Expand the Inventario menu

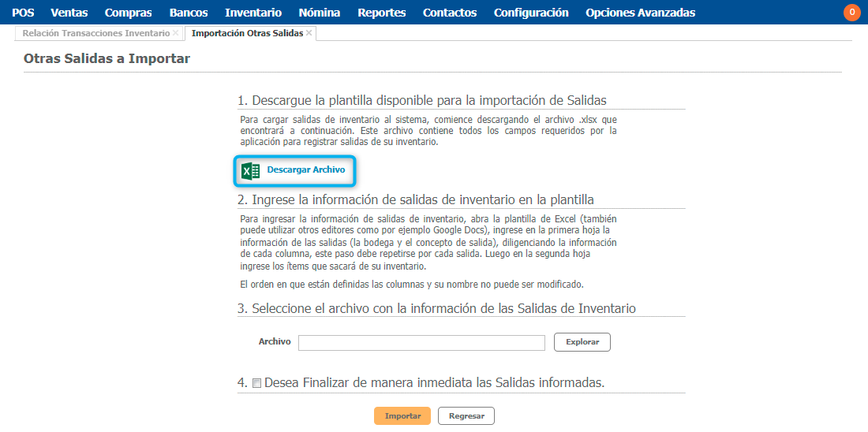coord(253,13)
